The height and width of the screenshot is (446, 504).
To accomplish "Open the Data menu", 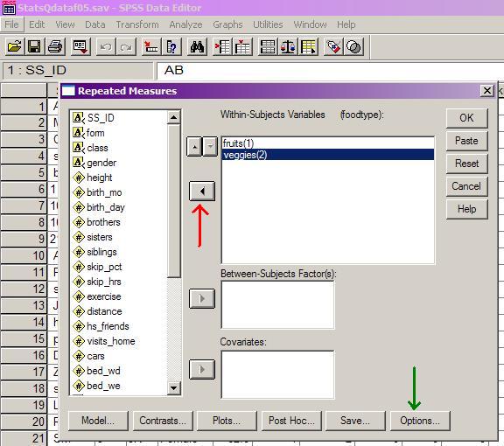I will click(x=95, y=24).
